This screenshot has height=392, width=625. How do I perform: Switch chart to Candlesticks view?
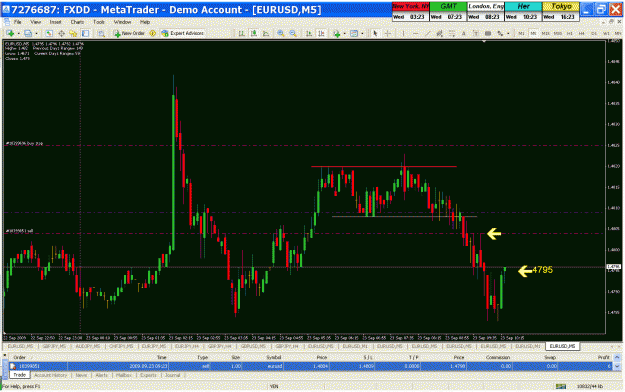pyautogui.click(x=254, y=33)
